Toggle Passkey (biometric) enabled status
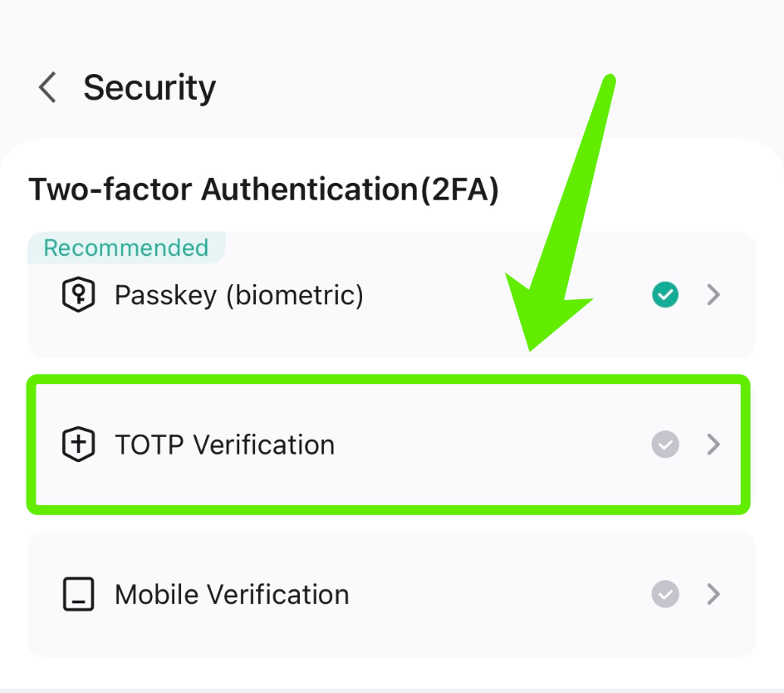The width and height of the screenshot is (784, 693). click(x=664, y=294)
